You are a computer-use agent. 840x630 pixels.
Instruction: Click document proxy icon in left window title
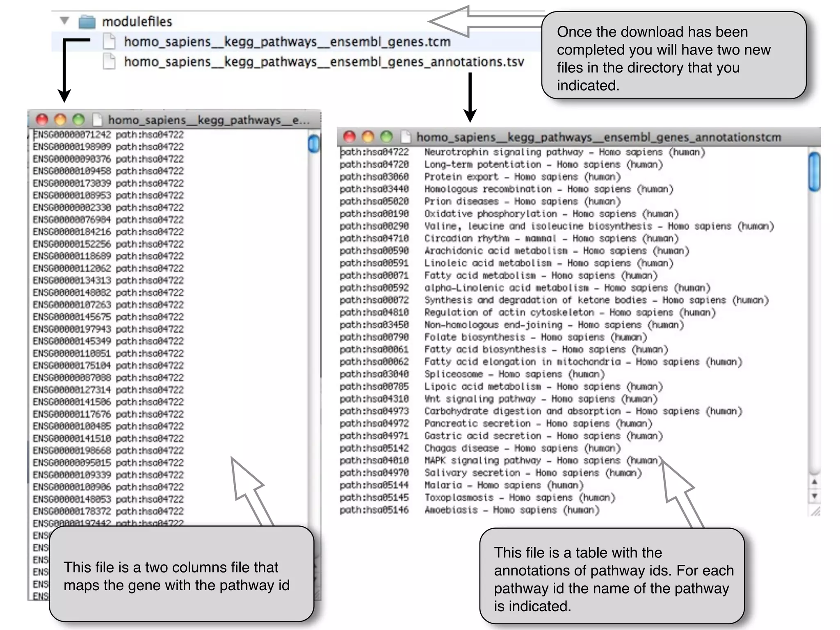click(x=97, y=119)
